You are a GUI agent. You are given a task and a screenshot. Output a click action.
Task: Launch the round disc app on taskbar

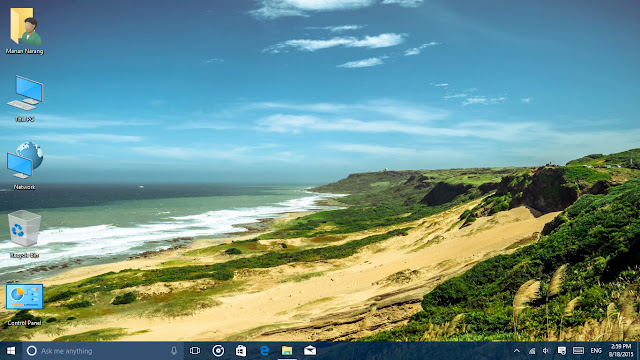pyautogui.click(x=218, y=351)
